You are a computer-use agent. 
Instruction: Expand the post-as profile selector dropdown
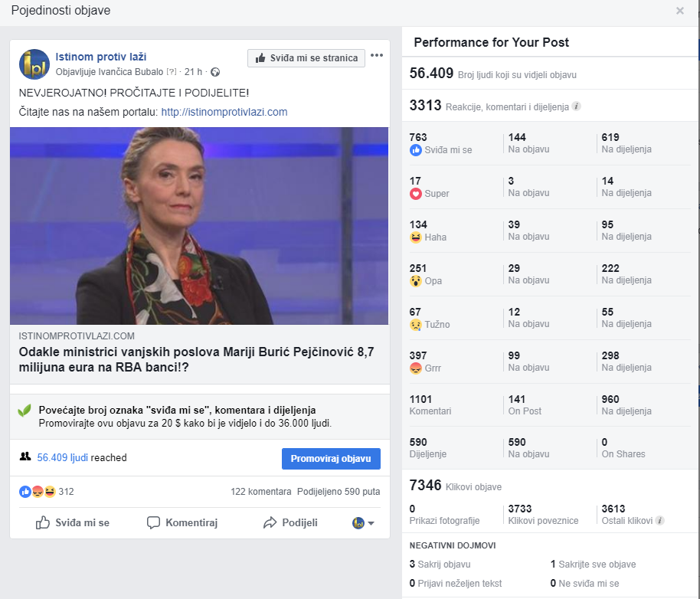[x=363, y=522]
